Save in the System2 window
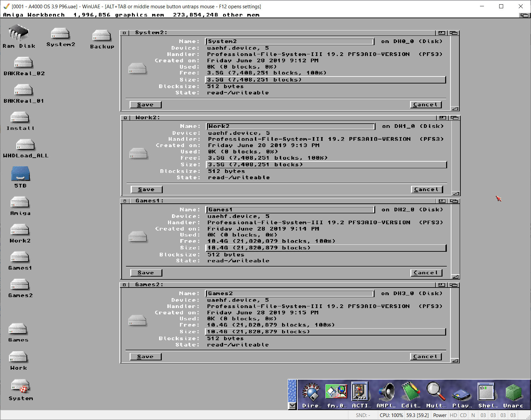531x420 pixels. tap(146, 105)
